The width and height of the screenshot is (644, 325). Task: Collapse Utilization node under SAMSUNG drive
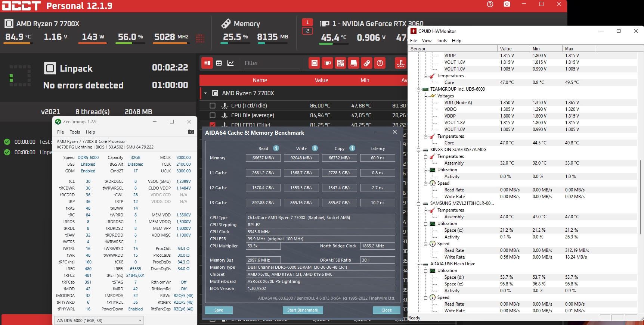coord(425,224)
